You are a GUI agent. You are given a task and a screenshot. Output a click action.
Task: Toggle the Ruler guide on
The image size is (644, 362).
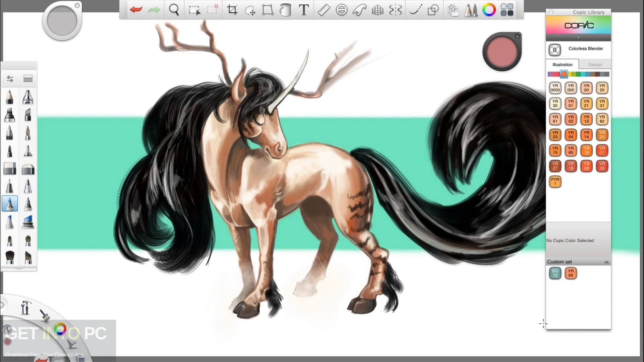click(x=324, y=10)
